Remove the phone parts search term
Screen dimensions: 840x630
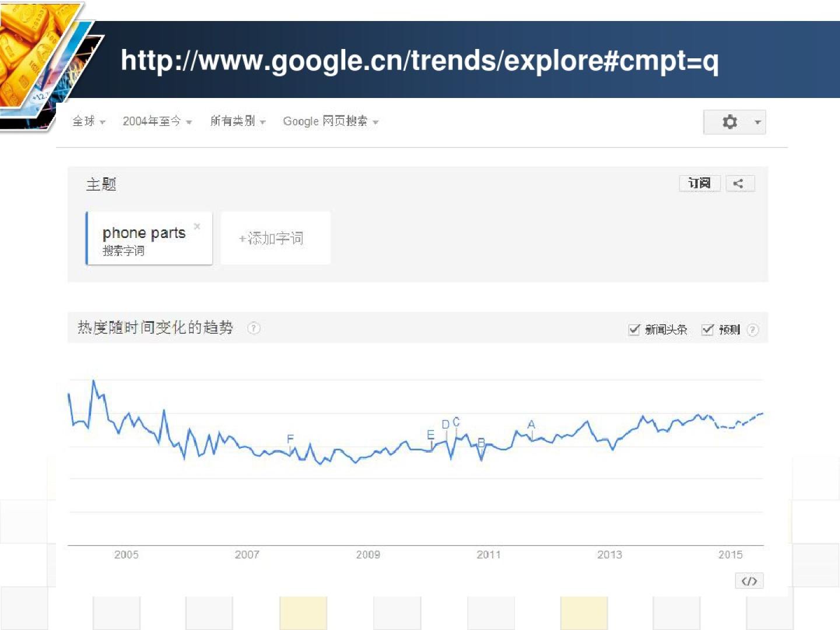197,226
